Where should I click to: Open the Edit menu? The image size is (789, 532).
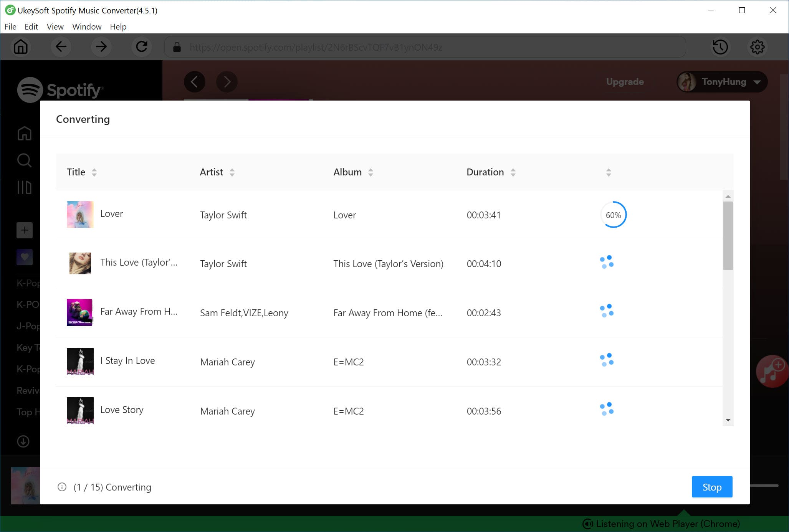click(31, 26)
